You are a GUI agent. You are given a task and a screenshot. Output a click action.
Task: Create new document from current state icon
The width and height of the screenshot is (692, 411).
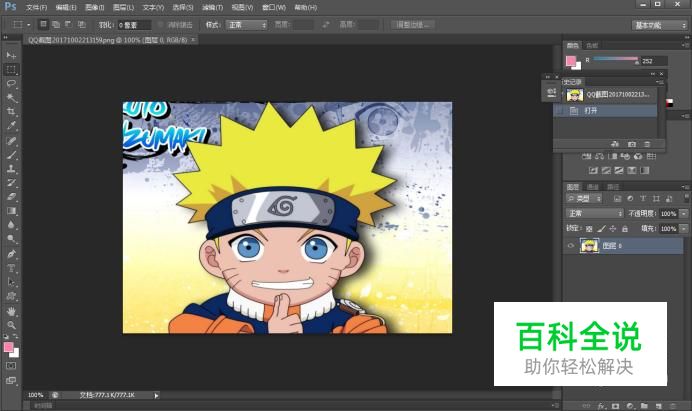tap(615, 144)
